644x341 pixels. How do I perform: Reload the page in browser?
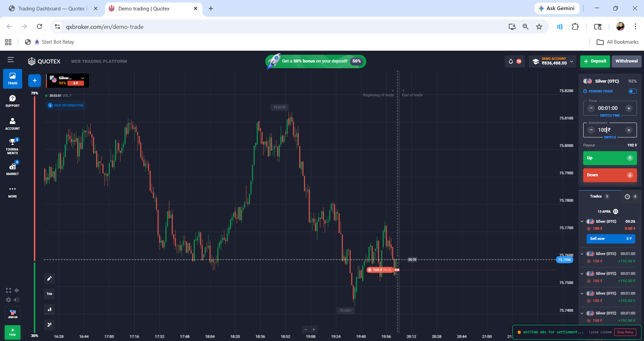pos(39,27)
